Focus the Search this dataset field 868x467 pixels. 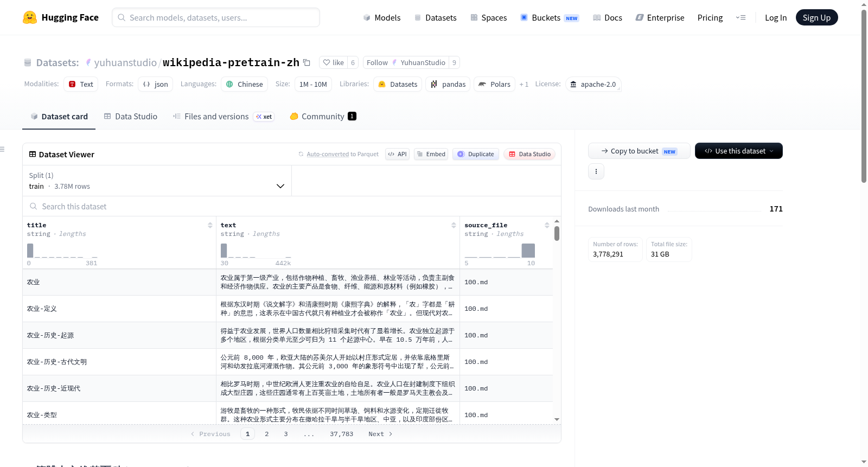[x=292, y=206]
